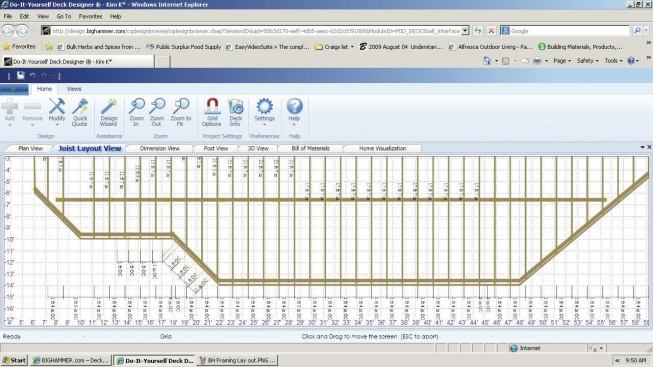Open the Home Visualization tab
The height and width of the screenshot is (367, 653).
382,148
